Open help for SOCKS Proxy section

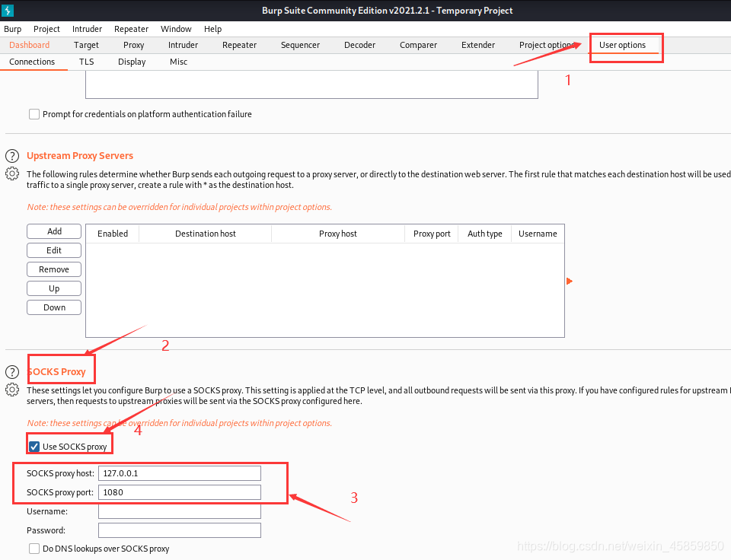point(12,372)
